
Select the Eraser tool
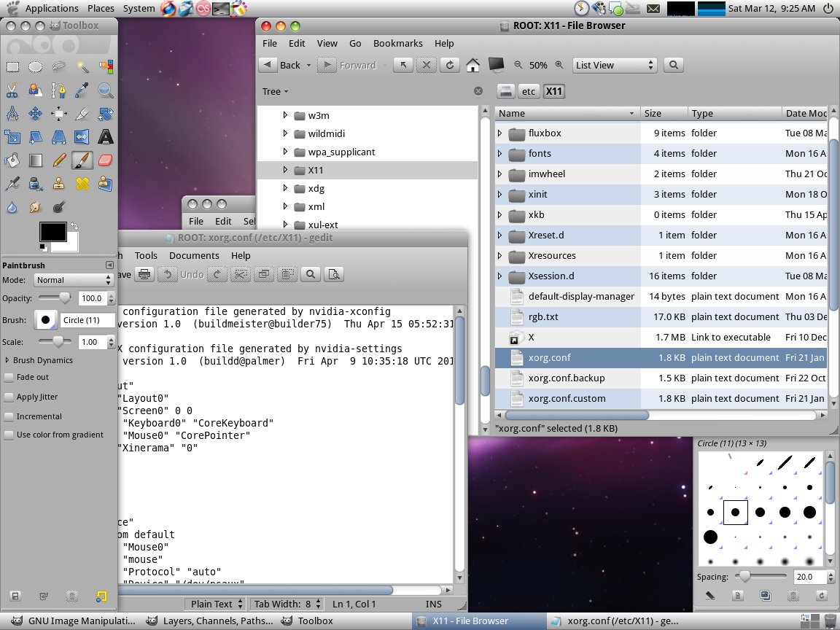[106, 160]
